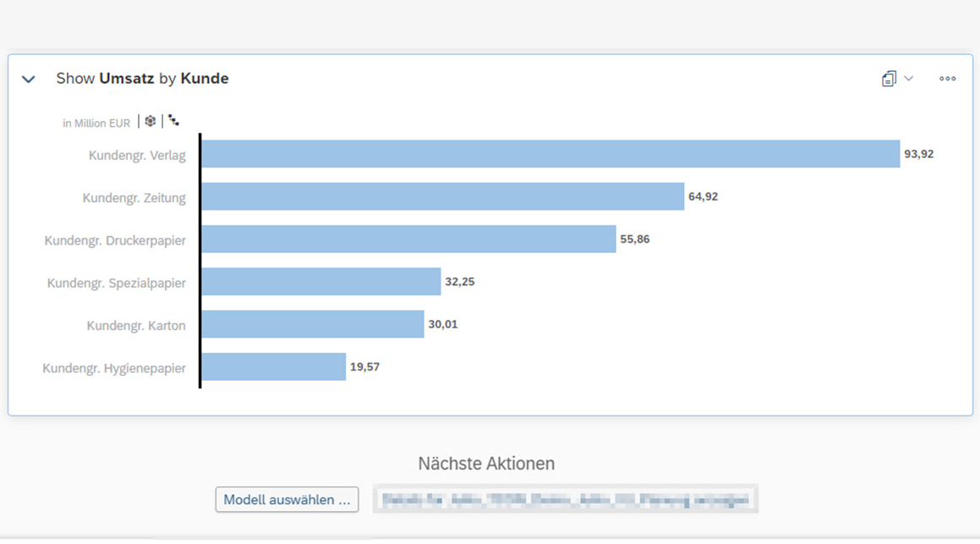Select the Kundengr. Hygienepapier bar
The width and height of the screenshot is (980, 544).
click(x=274, y=366)
